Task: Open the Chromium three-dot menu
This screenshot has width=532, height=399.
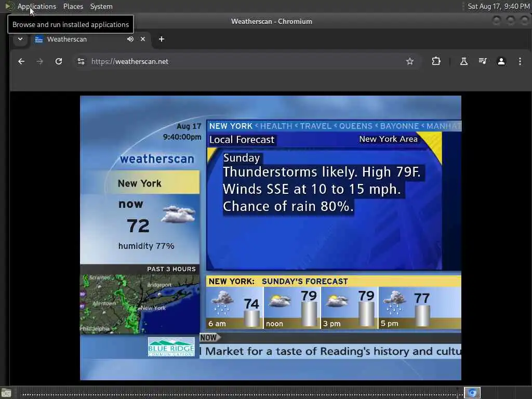Action: click(x=520, y=61)
